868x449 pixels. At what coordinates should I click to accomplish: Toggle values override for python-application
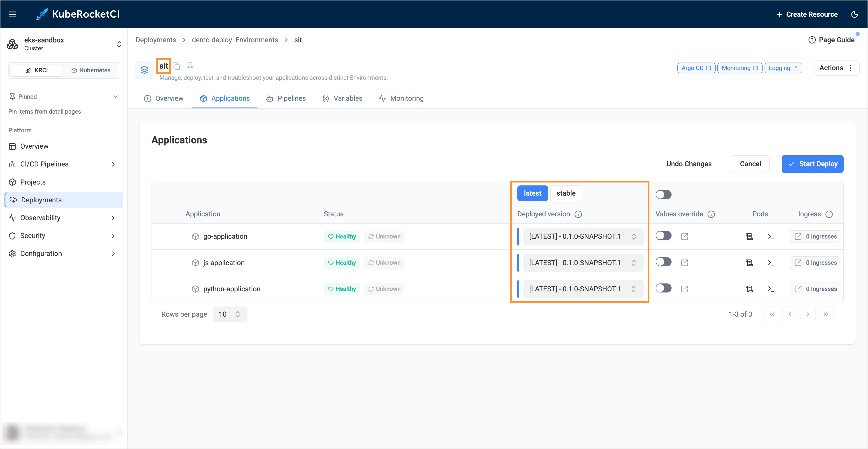coord(663,288)
